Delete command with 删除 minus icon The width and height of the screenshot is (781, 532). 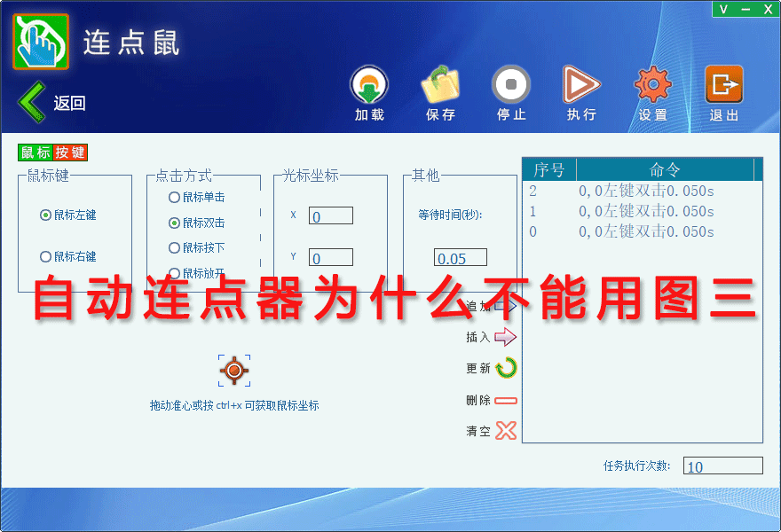click(x=506, y=400)
